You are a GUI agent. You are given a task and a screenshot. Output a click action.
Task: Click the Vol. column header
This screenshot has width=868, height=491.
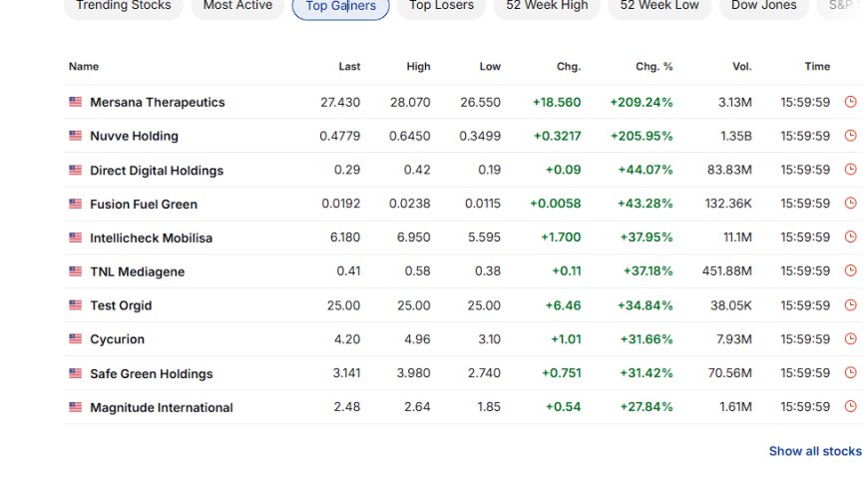741,67
